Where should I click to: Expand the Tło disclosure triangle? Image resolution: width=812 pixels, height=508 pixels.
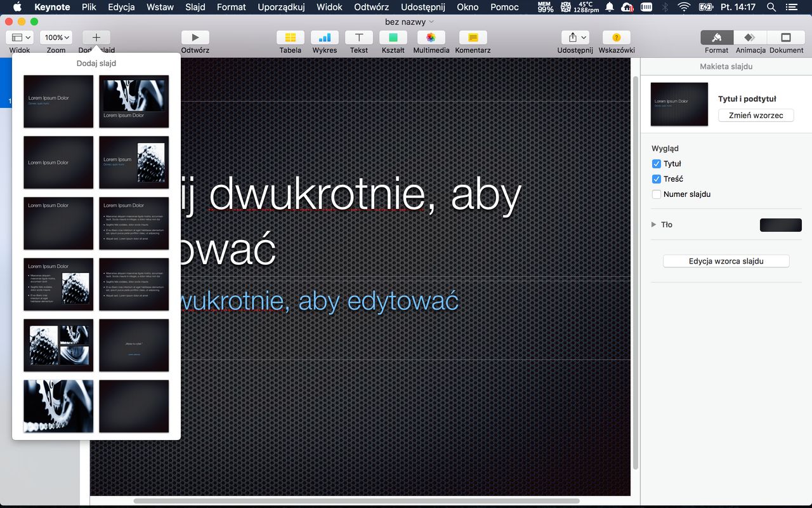[654, 225]
